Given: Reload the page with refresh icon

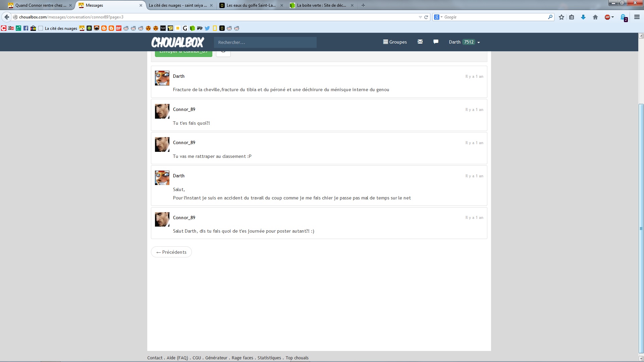Looking at the screenshot, I should (x=426, y=17).
